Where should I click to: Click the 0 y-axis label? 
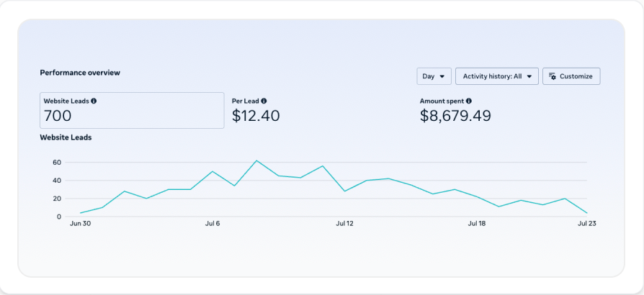(x=59, y=217)
